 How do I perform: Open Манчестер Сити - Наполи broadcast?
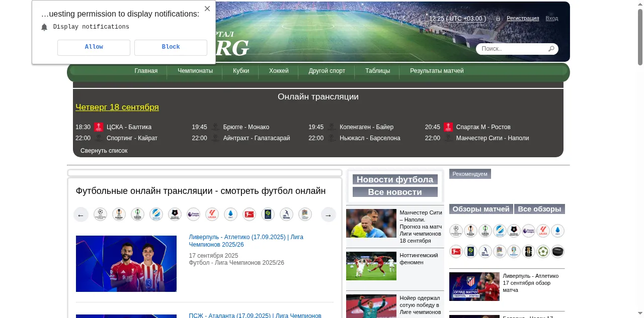click(493, 138)
